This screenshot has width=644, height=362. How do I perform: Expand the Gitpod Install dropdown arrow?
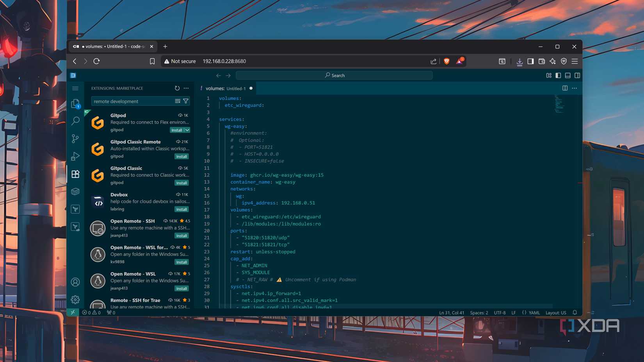[187, 130]
